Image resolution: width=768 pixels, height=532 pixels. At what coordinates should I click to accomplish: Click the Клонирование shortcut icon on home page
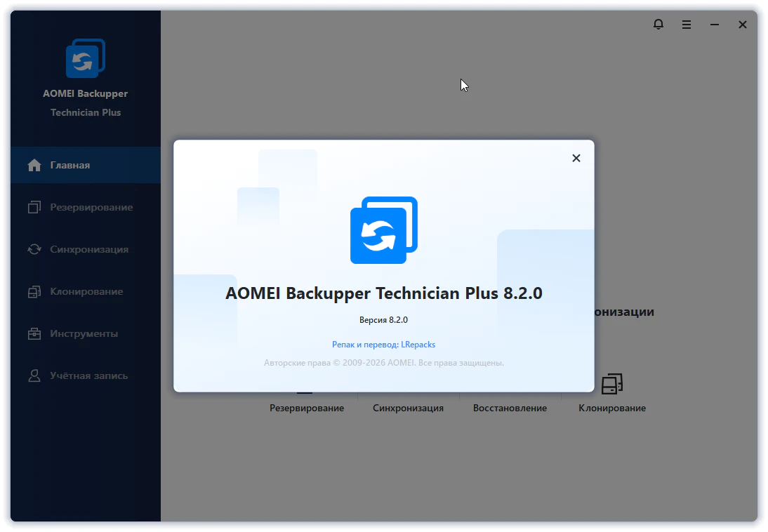611,384
